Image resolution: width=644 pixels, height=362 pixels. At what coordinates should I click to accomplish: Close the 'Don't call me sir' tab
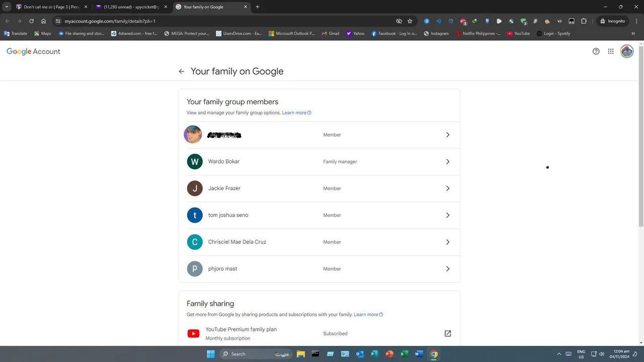[86, 7]
